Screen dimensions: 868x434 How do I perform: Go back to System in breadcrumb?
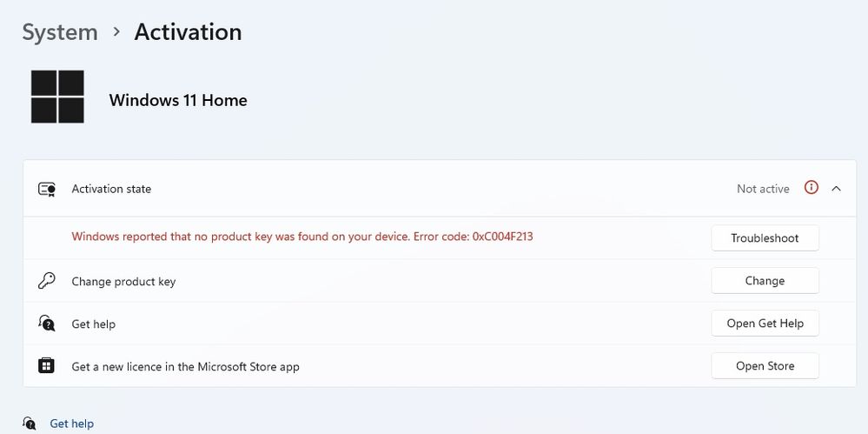[x=60, y=32]
